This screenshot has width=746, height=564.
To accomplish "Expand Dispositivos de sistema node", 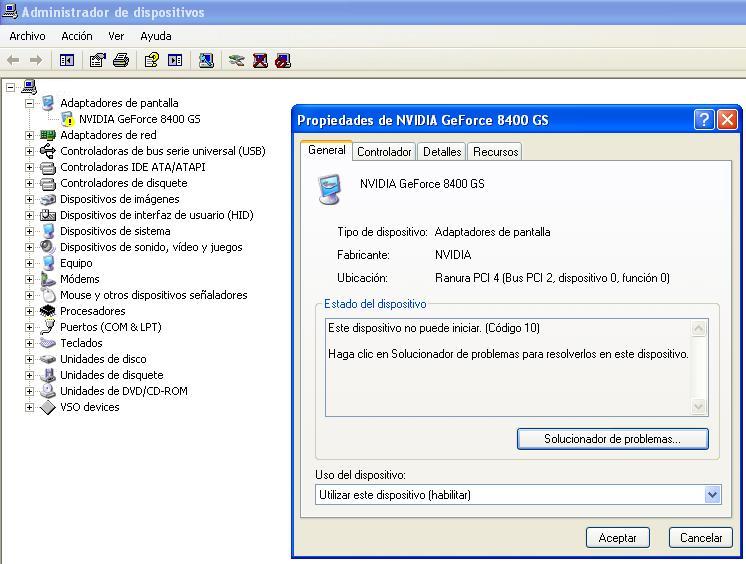I will 29,231.
